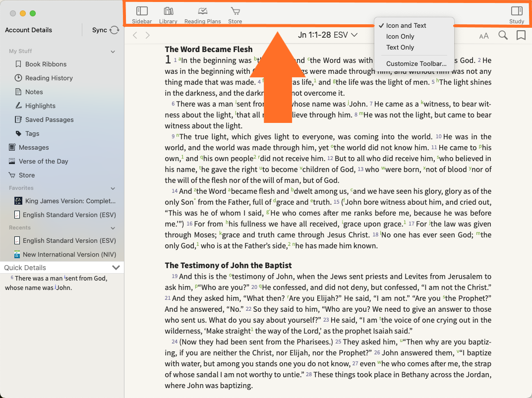Go back with the left arrow
The width and height of the screenshot is (532, 398).
tap(135, 35)
